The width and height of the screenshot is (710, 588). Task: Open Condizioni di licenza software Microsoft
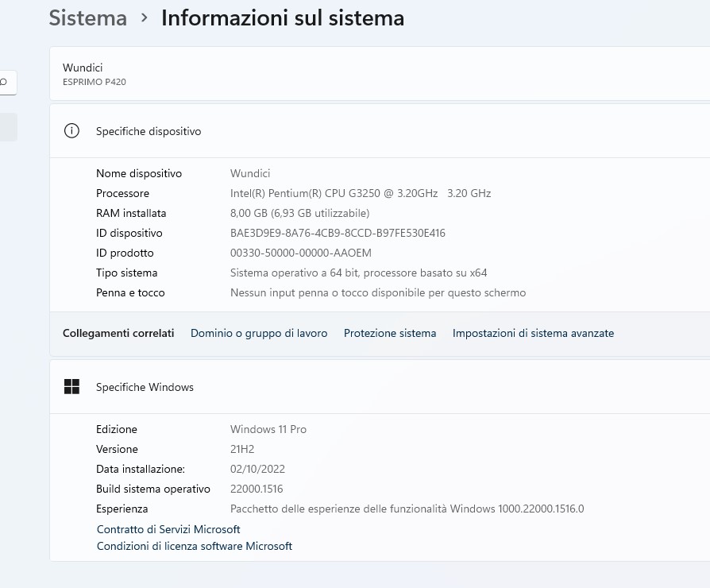tap(195, 546)
